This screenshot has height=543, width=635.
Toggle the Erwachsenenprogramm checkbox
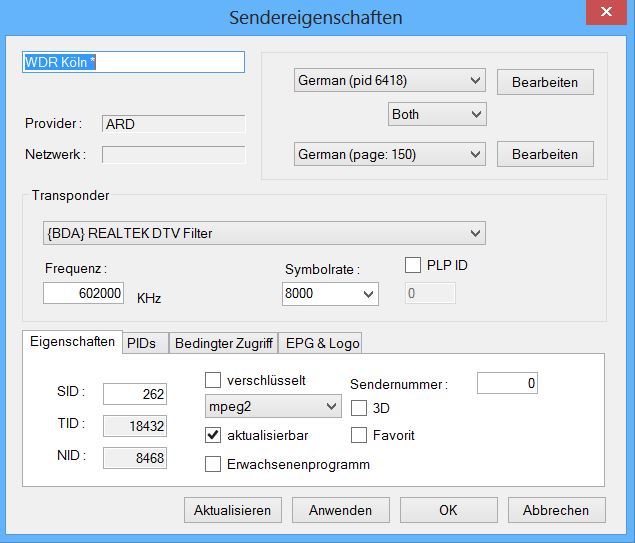213,464
